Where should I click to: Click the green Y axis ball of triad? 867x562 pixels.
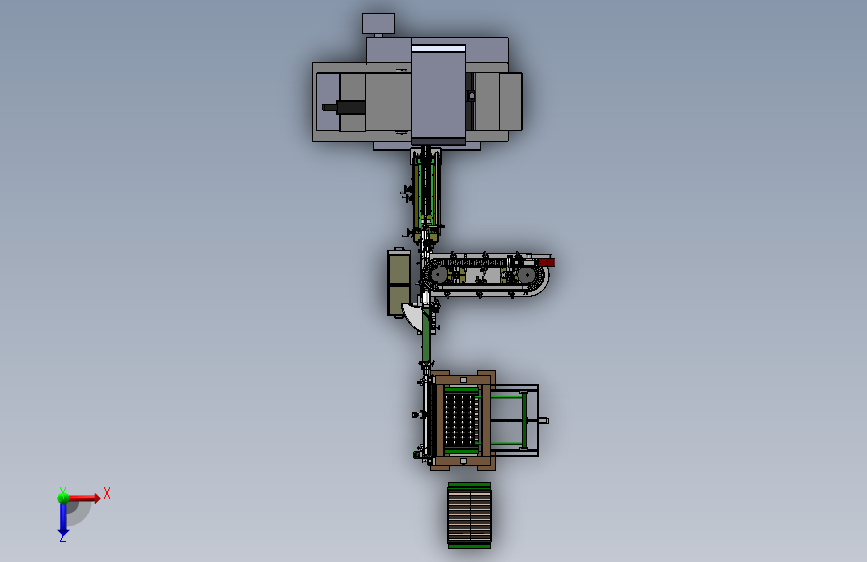coord(63,498)
